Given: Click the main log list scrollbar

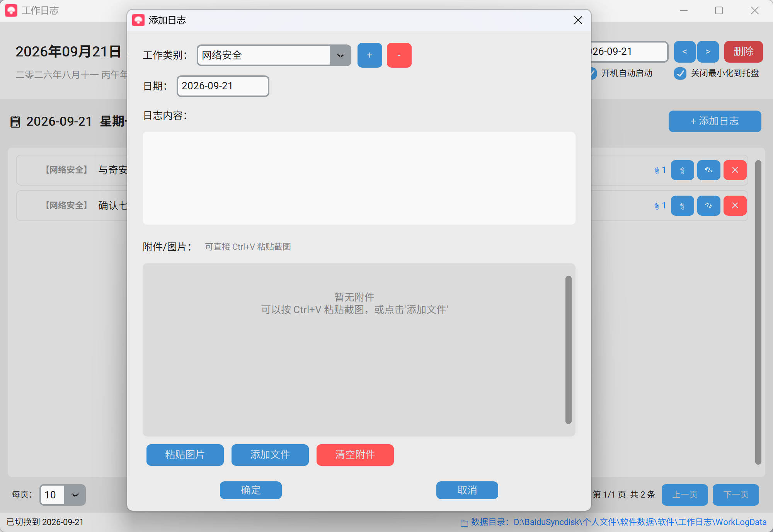Looking at the screenshot, I should point(758,312).
